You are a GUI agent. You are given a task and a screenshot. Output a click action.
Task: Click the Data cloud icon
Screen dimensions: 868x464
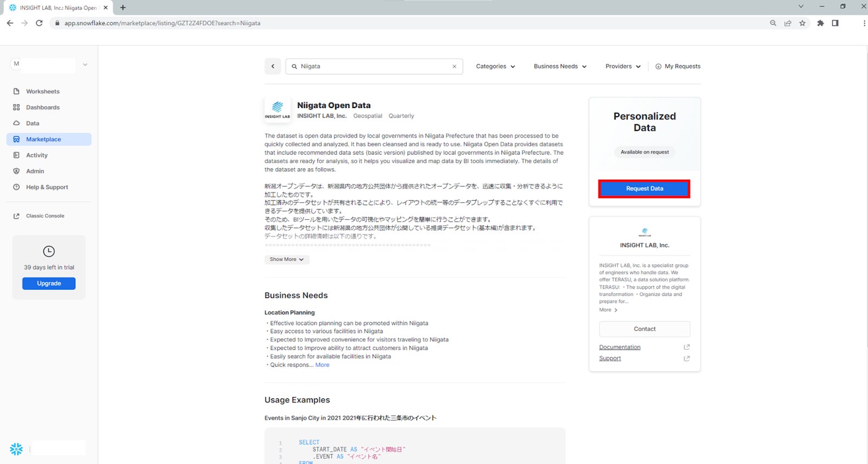[x=16, y=123]
